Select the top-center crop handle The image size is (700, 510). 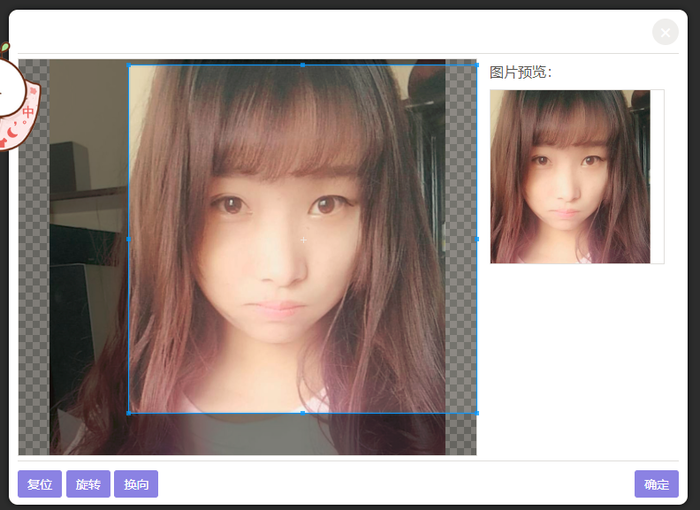(x=303, y=65)
